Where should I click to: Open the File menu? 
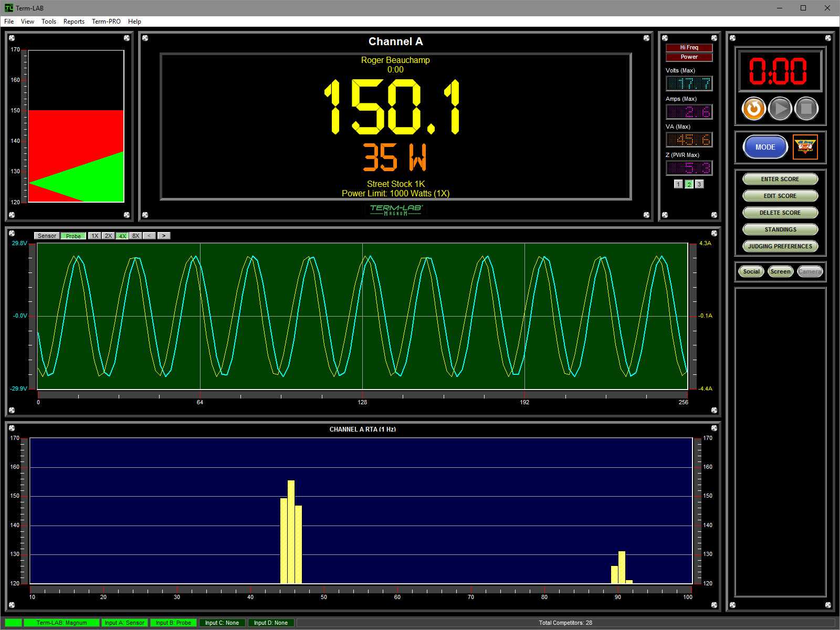coord(9,22)
